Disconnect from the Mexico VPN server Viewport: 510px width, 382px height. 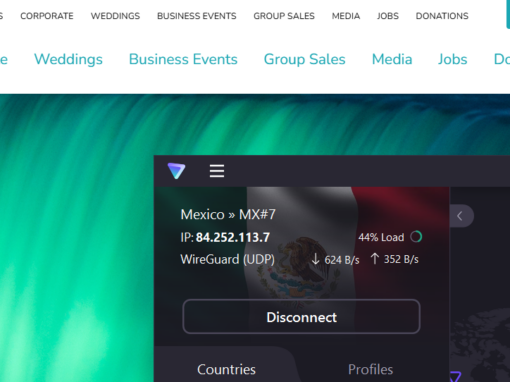[301, 317]
